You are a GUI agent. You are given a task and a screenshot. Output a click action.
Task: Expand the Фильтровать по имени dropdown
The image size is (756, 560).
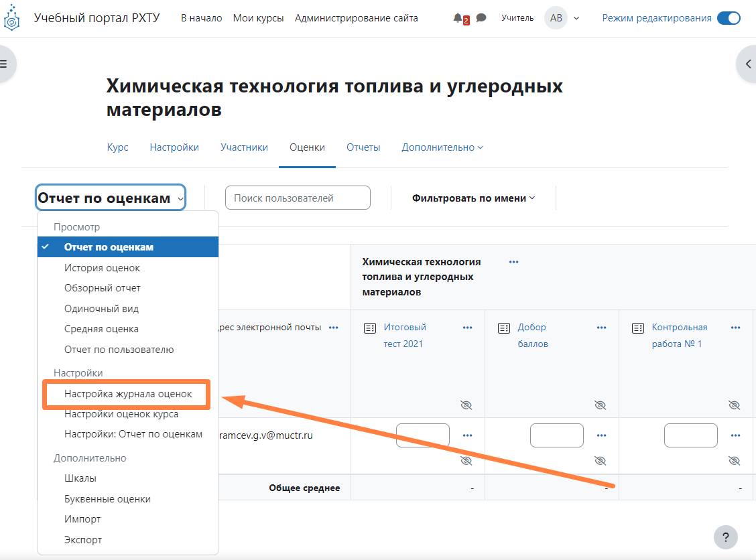[x=473, y=198]
